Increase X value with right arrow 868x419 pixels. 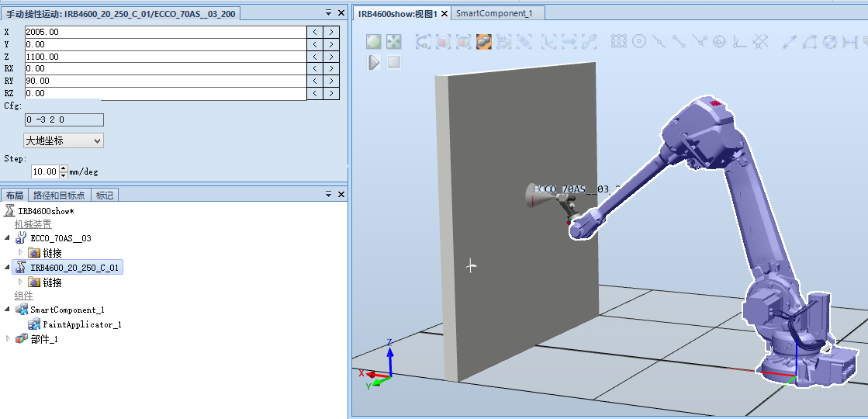[331, 32]
